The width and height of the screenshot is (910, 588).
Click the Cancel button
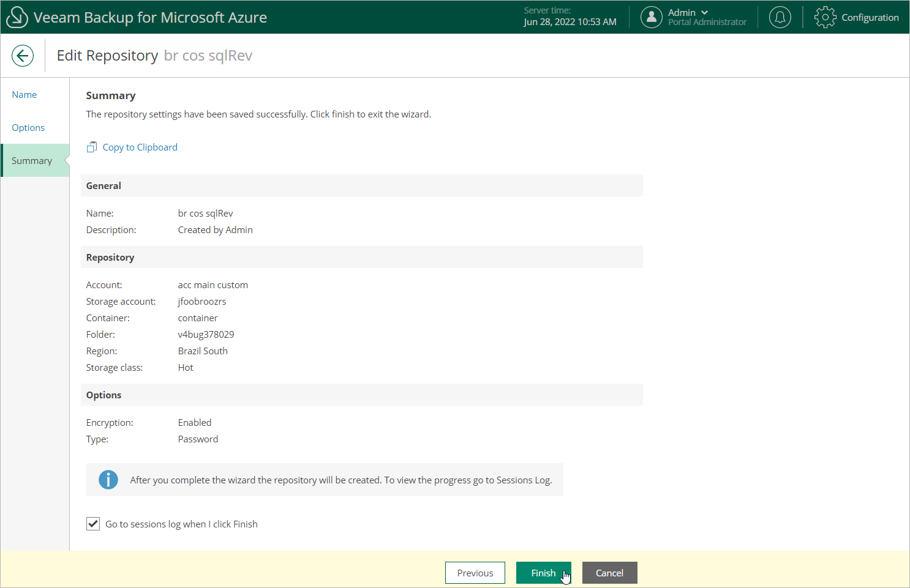point(610,573)
